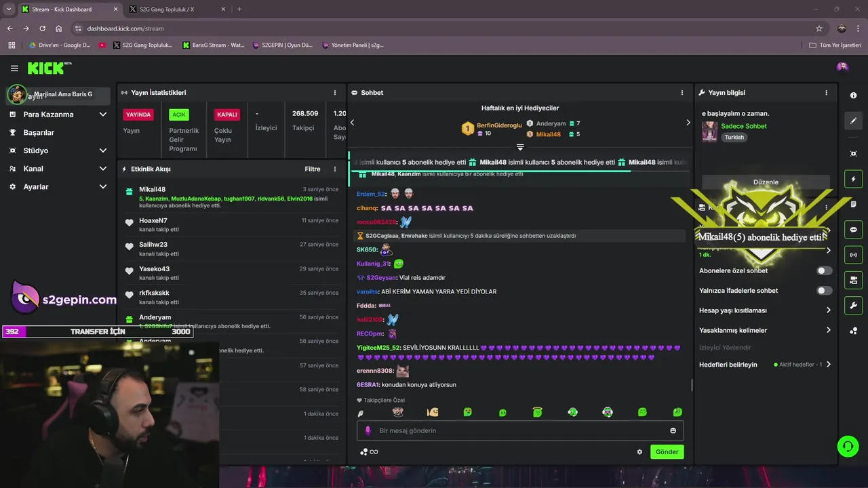Image resolution: width=868 pixels, height=488 pixels.
Task: Click the Düzenle button
Action: 766,182
